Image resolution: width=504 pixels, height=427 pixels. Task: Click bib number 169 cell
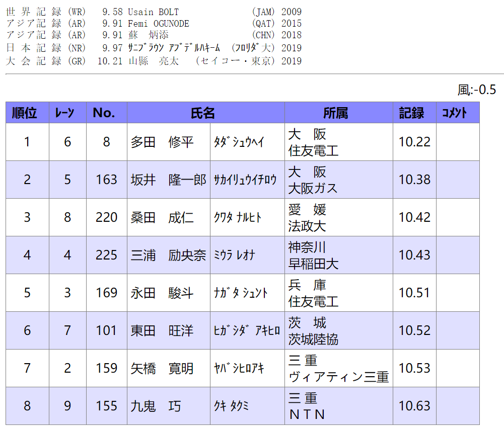[x=106, y=293]
